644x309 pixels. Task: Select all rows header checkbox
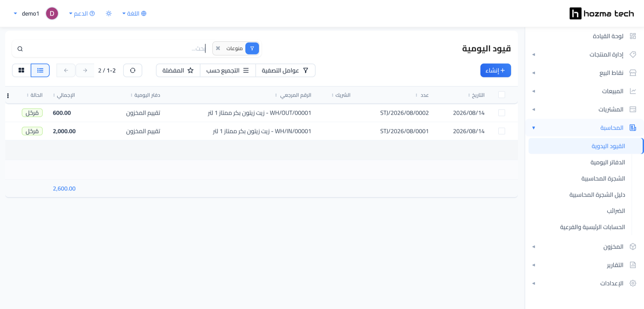point(502,95)
